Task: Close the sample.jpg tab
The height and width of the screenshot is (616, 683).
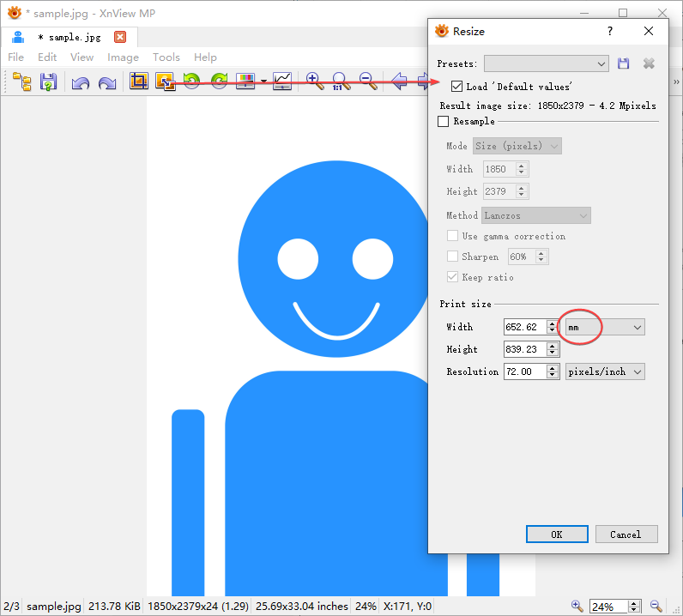Action: (120, 37)
